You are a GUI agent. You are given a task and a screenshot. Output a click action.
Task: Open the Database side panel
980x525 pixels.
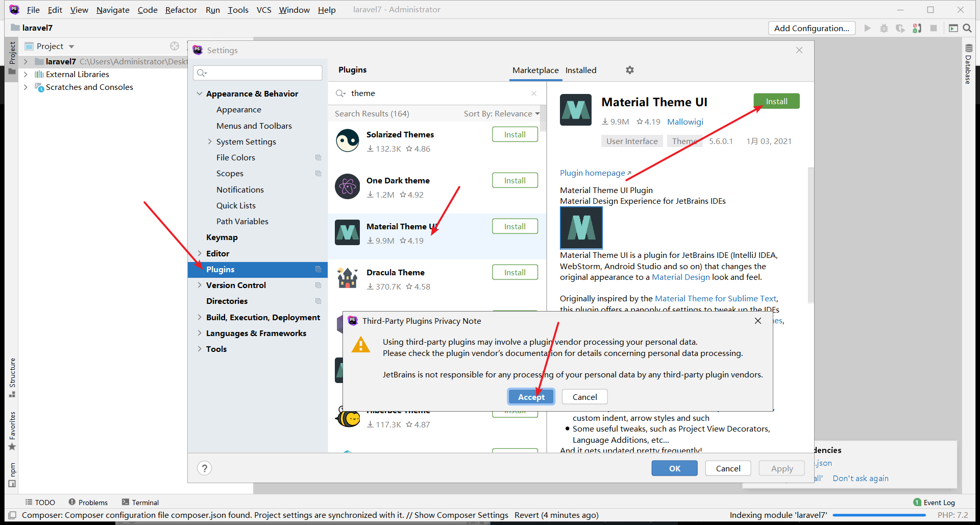968,64
